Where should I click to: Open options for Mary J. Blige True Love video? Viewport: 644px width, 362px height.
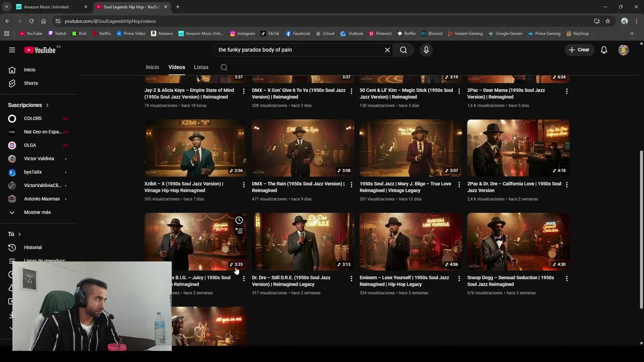[459, 185]
